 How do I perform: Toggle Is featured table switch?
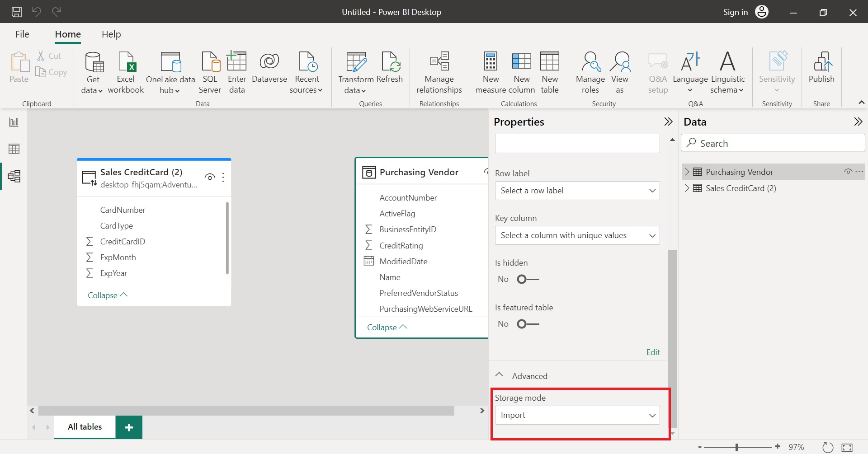point(528,324)
